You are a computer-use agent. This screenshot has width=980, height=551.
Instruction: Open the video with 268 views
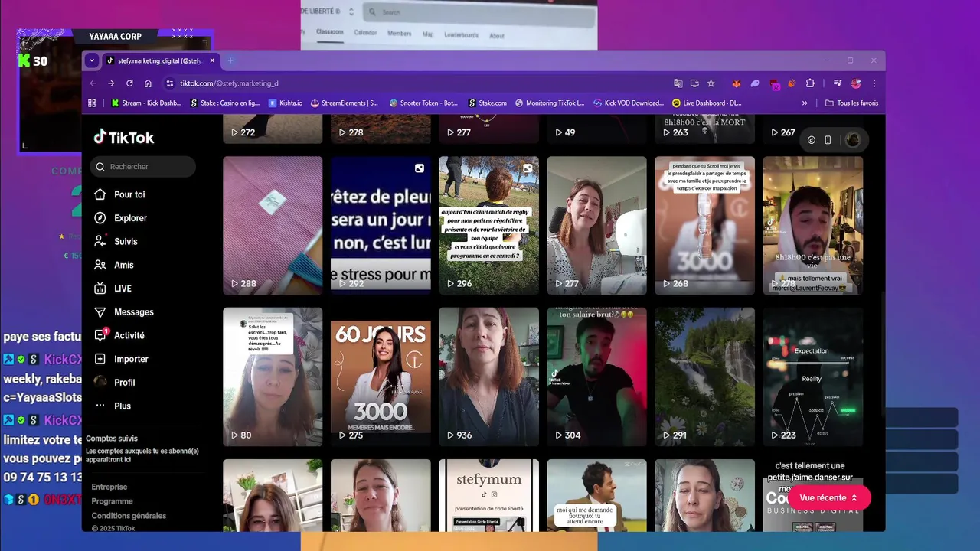[704, 225]
